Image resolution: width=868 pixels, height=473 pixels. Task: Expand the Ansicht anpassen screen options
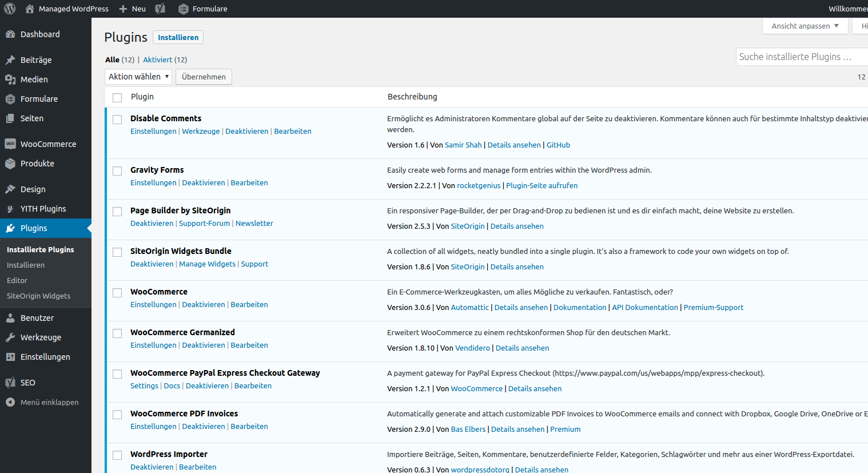tap(805, 26)
